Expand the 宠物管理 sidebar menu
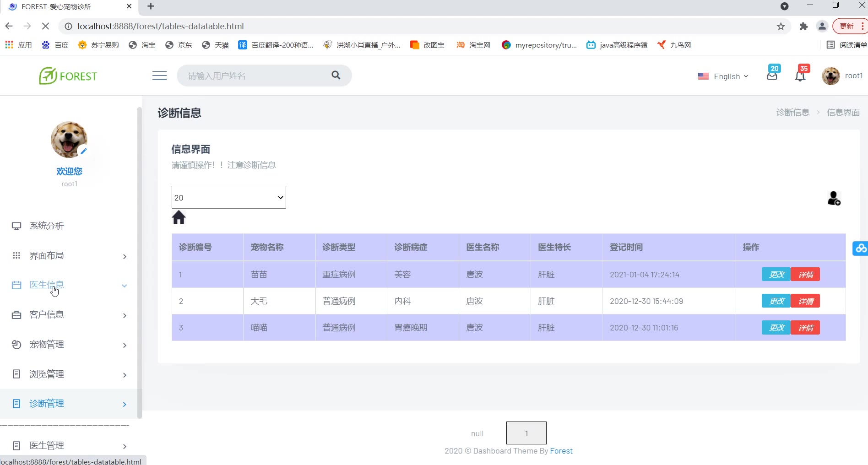This screenshot has height=465, width=868. click(x=69, y=345)
